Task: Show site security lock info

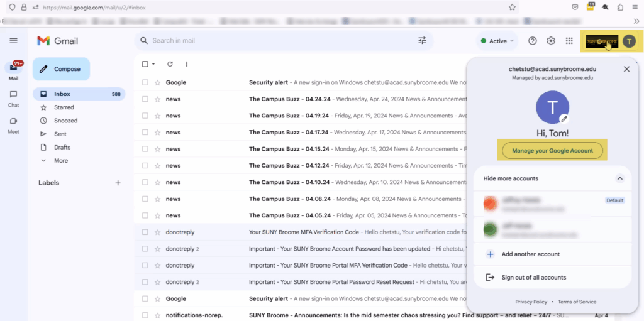Action: [24, 8]
